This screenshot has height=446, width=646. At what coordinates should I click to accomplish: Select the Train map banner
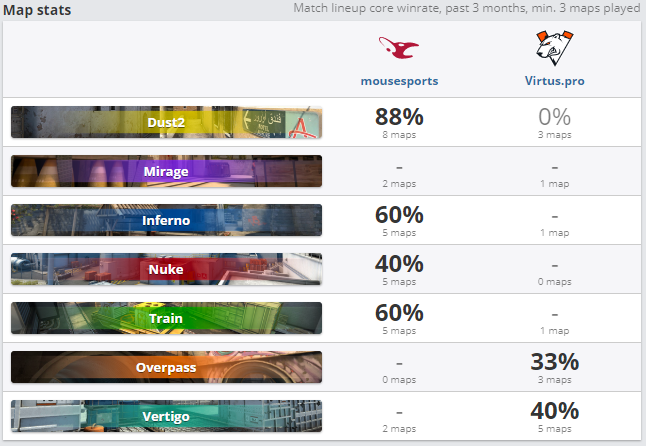click(166, 318)
